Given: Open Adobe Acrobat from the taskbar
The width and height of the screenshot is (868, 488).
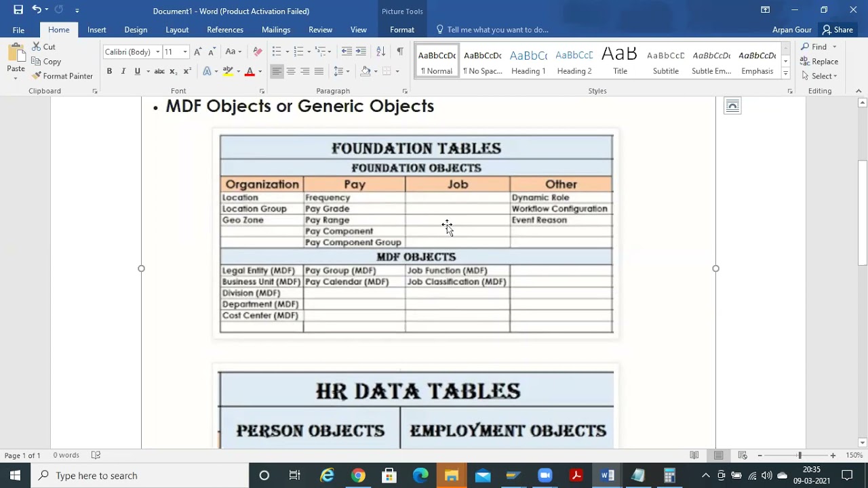Looking at the screenshot, I should 576,475.
